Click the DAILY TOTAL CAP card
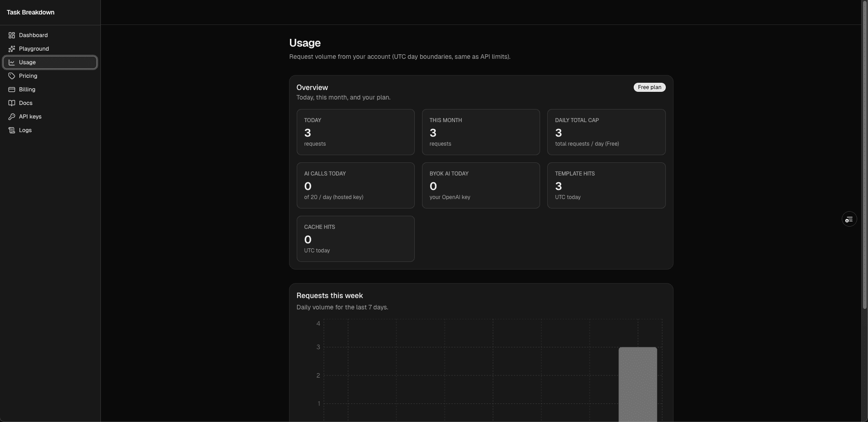 (x=607, y=132)
